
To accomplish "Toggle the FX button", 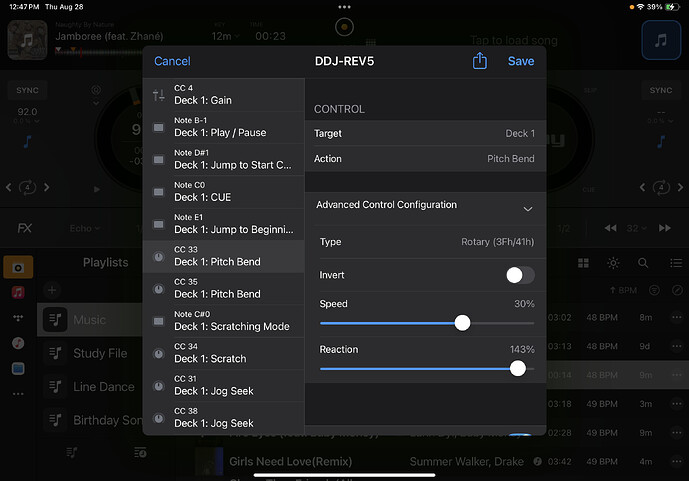I will click(25, 228).
